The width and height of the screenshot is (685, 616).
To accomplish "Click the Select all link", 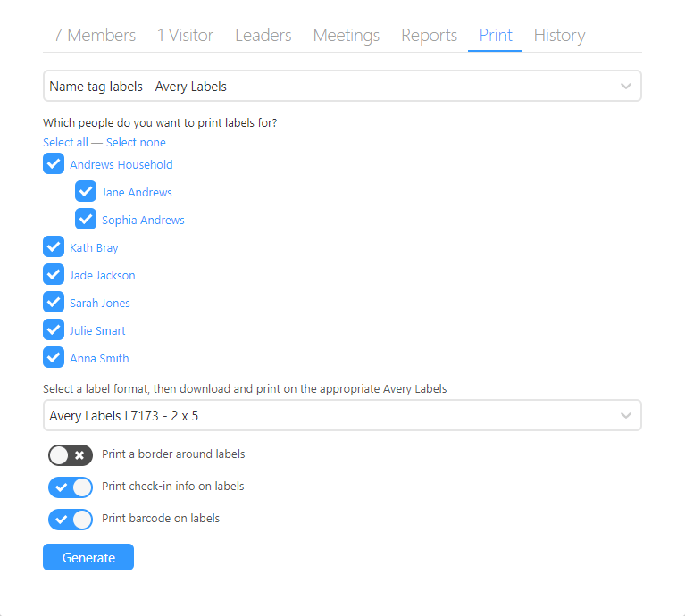I will pyautogui.click(x=65, y=143).
